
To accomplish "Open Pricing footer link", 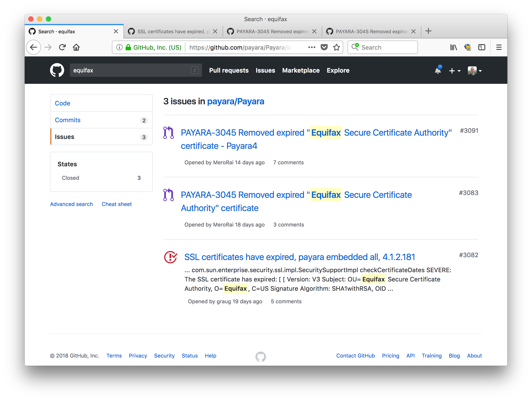I will [x=391, y=356].
